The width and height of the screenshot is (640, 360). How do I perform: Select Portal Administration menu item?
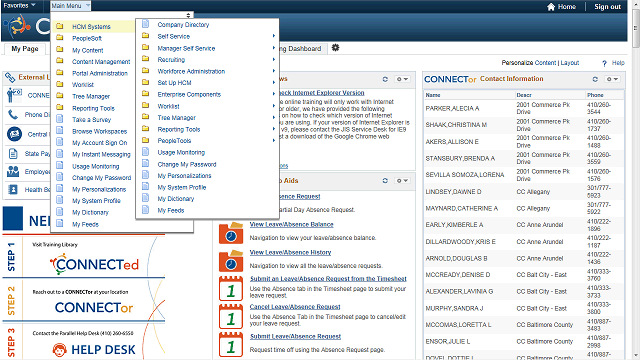click(x=100, y=73)
